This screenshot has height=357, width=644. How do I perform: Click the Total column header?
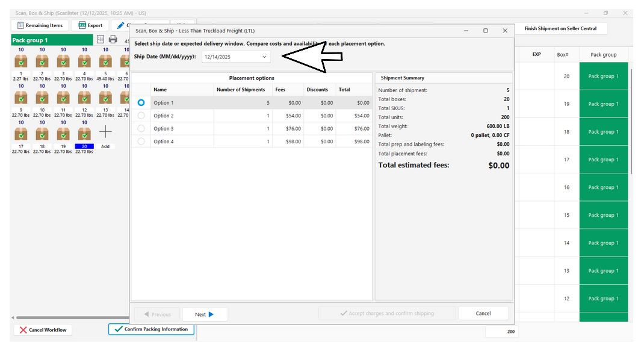[344, 90]
